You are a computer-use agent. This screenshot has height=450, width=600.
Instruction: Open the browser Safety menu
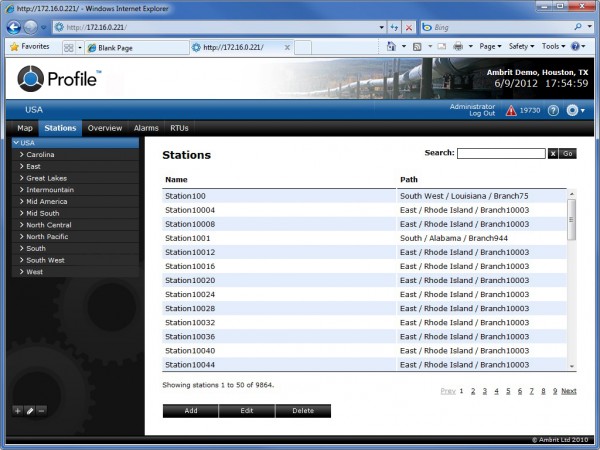520,47
